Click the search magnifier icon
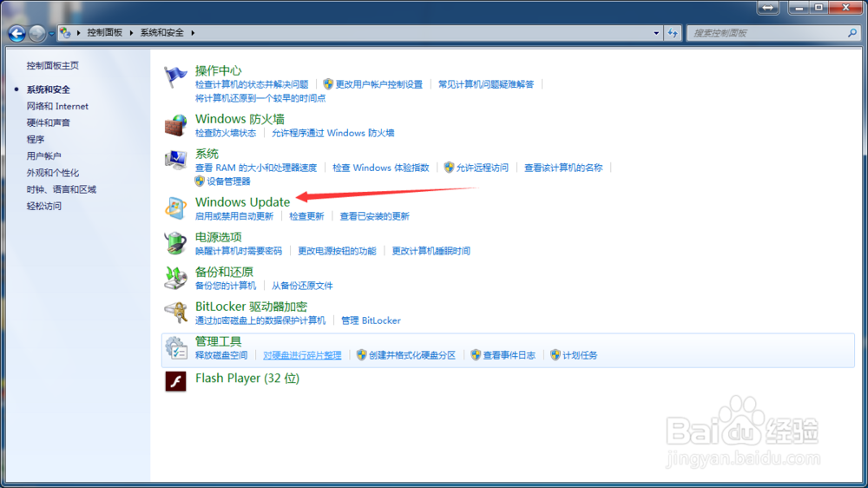This screenshot has width=868, height=488. click(852, 33)
